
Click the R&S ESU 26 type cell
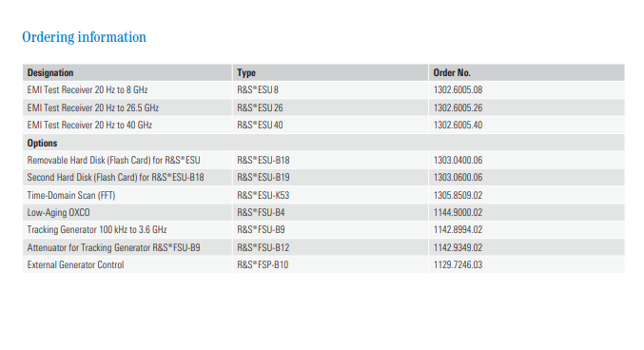[260, 107]
